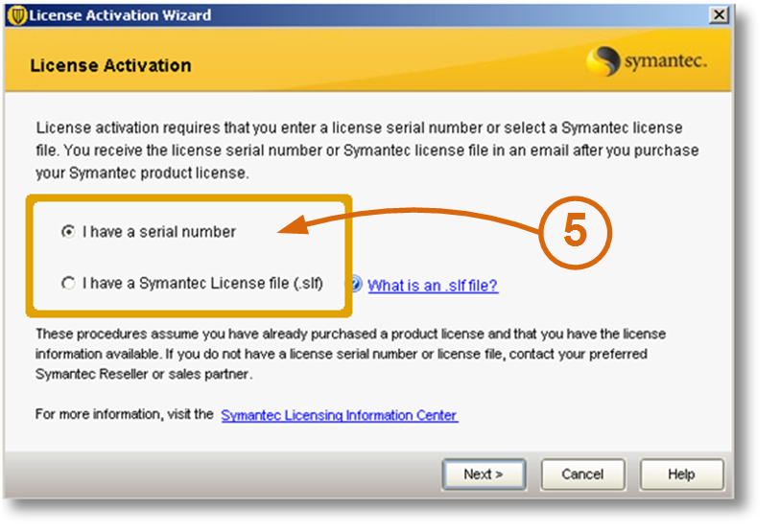The width and height of the screenshot is (780, 532).
Task: Select "I have a serial number" option
Action: pyautogui.click(x=68, y=232)
